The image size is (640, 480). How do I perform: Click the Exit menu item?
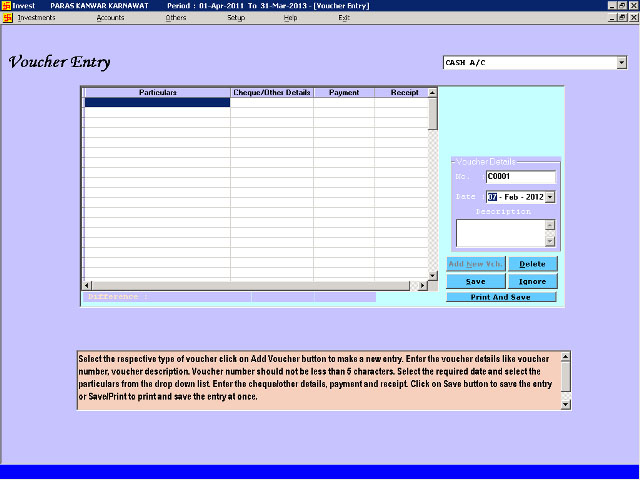pyautogui.click(x=344, y=18)
